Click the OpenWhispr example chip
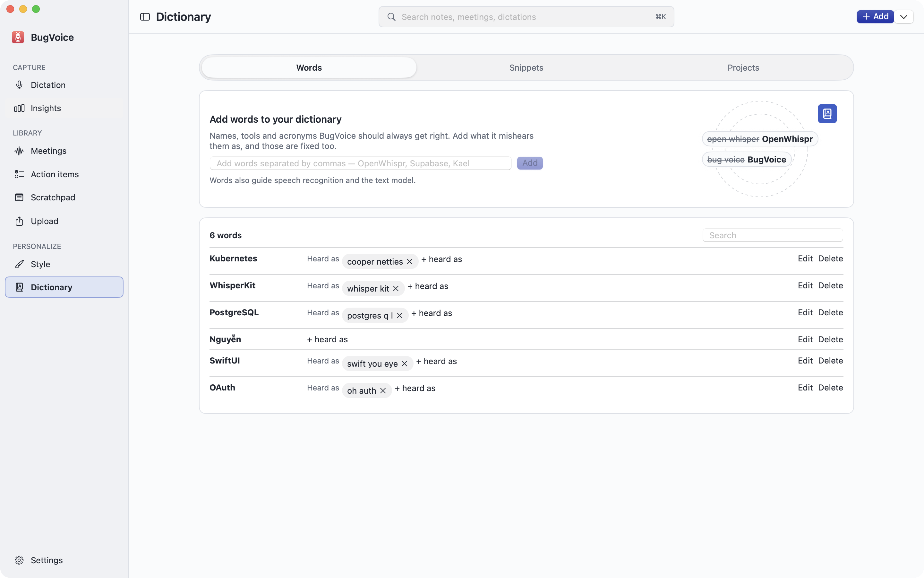 760,139
